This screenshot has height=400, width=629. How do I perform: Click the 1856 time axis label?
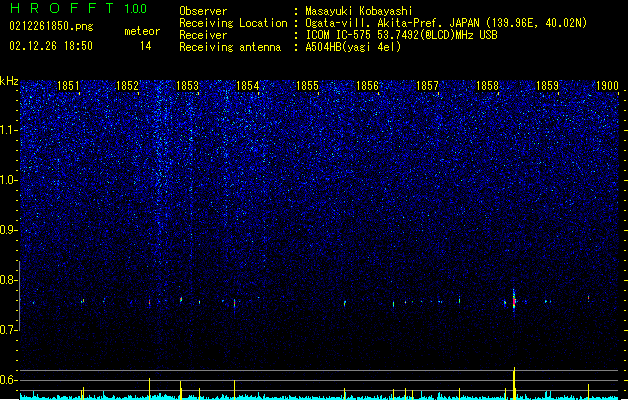[367, 86]
